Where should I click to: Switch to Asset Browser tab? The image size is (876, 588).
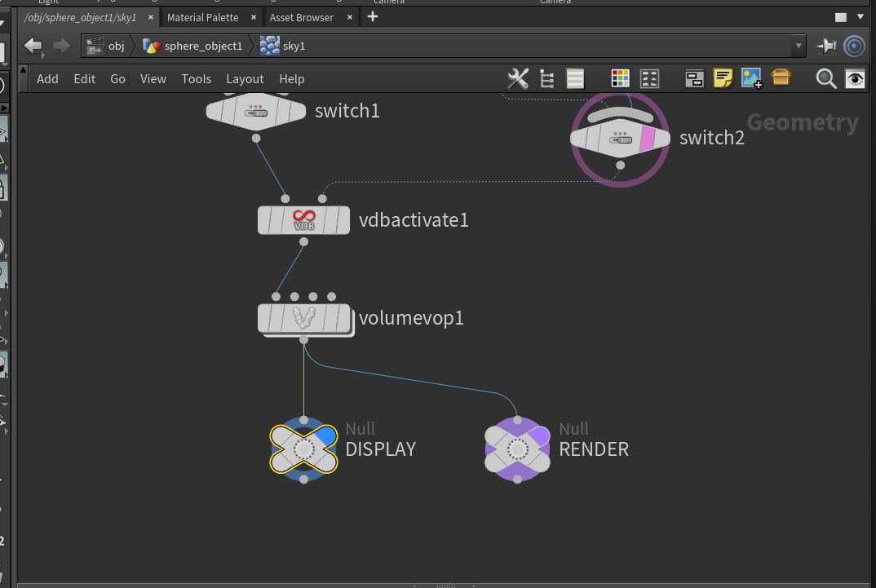302,17
